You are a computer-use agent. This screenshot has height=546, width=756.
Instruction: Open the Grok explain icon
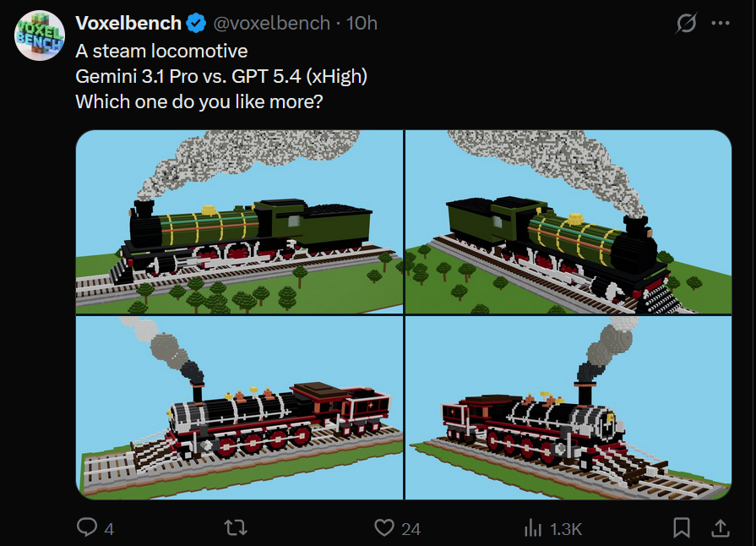coord(686,23)
